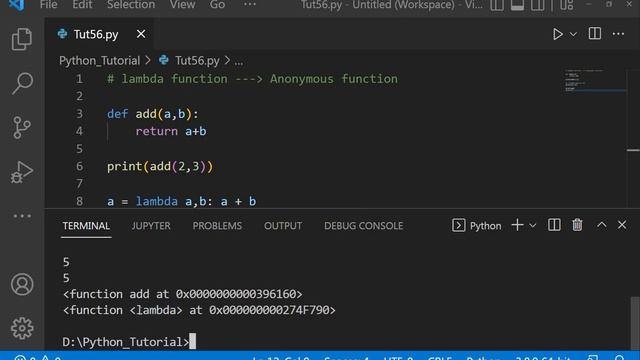This screenshot has height=360, width=640.
Task: Open the Accounts menu icon
Action: 22,284
